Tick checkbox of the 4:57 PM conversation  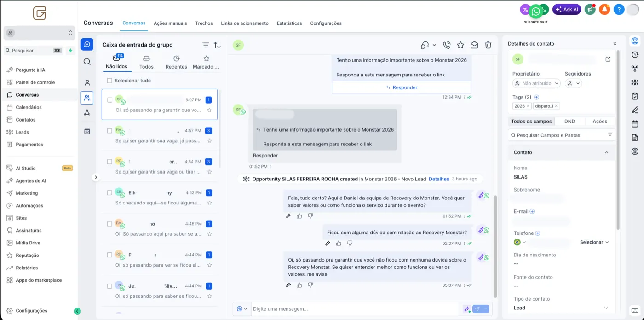click(109, 131)
